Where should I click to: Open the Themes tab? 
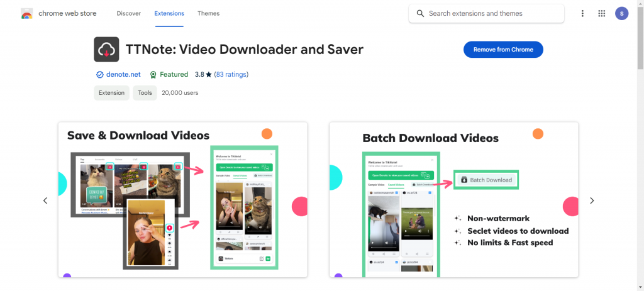(209, 14)
